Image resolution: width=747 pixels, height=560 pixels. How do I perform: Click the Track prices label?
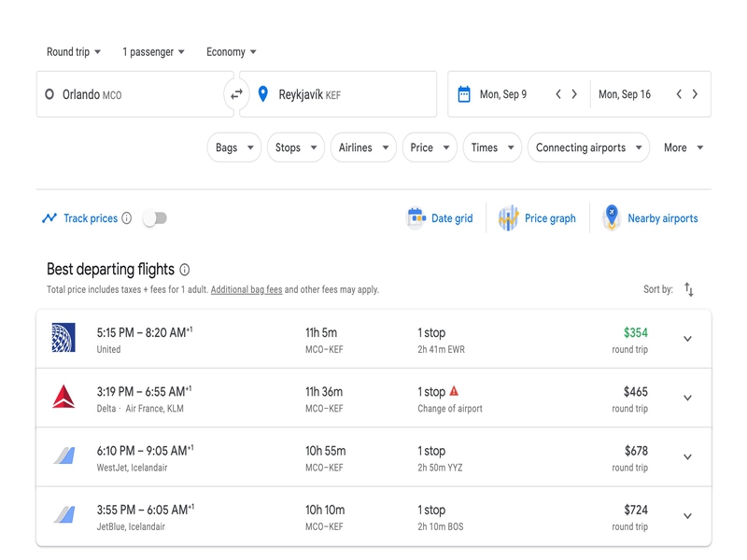point(91,218)
